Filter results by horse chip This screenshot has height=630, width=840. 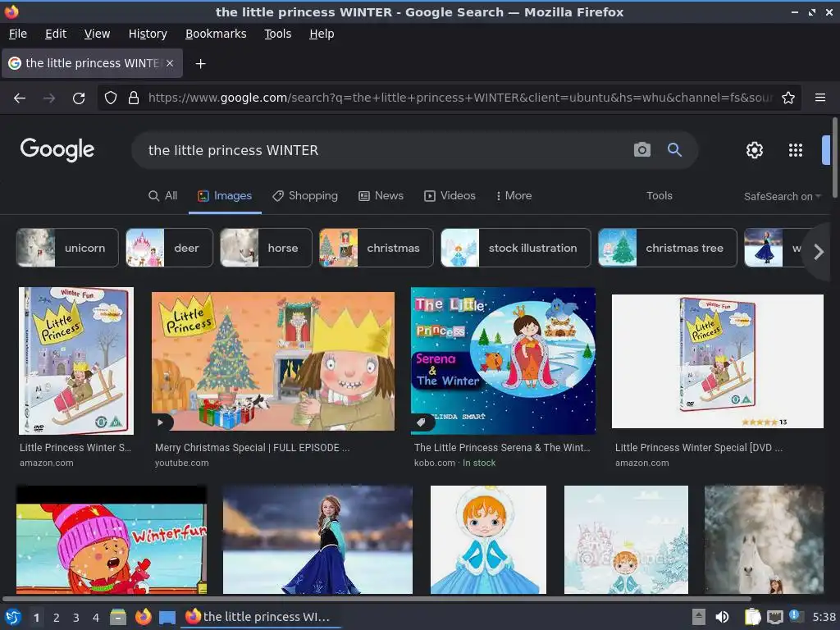(267, 248)
